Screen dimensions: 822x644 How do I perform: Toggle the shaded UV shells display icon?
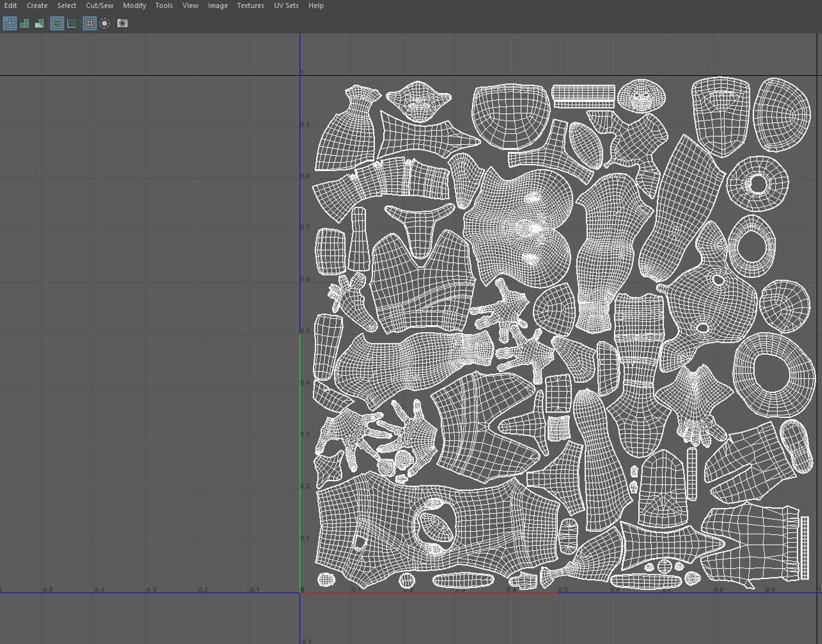(x=24, y=23)
